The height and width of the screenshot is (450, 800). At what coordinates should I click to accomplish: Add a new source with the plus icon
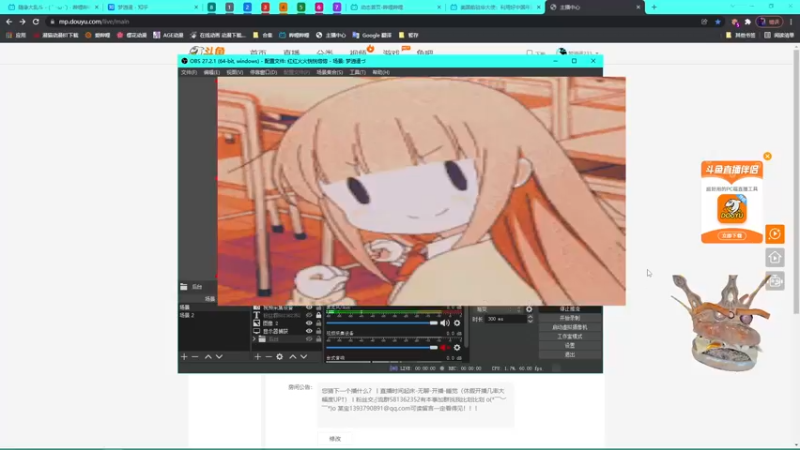pyautogui.click(x=258, y=357)
